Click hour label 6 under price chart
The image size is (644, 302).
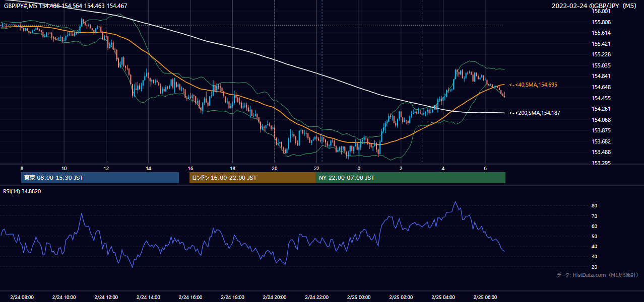[485, 168]
